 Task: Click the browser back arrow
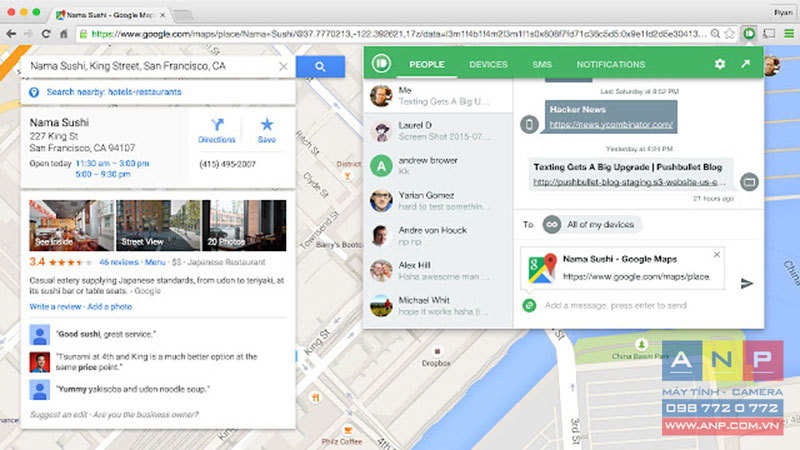(x=11, y=34)
